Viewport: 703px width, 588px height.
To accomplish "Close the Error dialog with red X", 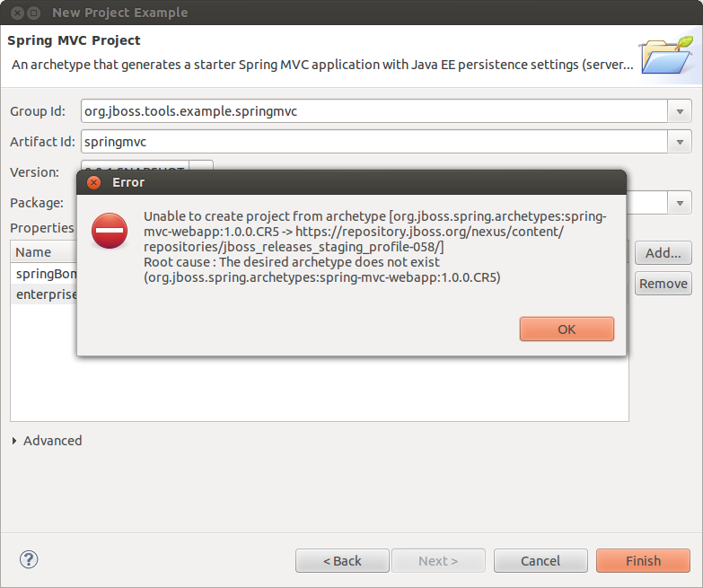I will 93,182.
